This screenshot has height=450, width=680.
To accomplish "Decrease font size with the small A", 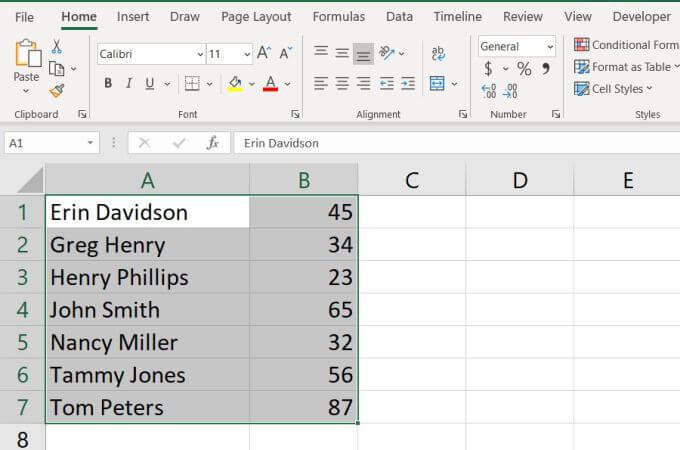I will [286, 53].
